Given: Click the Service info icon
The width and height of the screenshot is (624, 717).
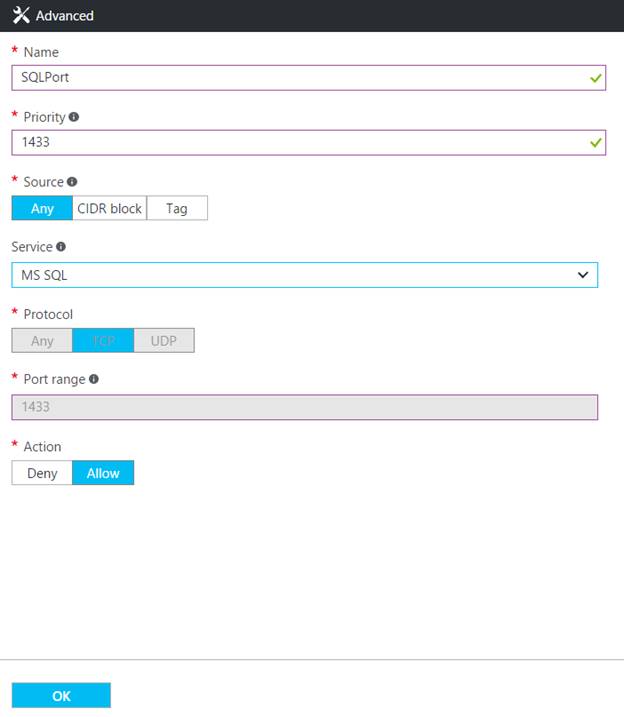Looking at the screenshot, I should click(x=61, y=246).
